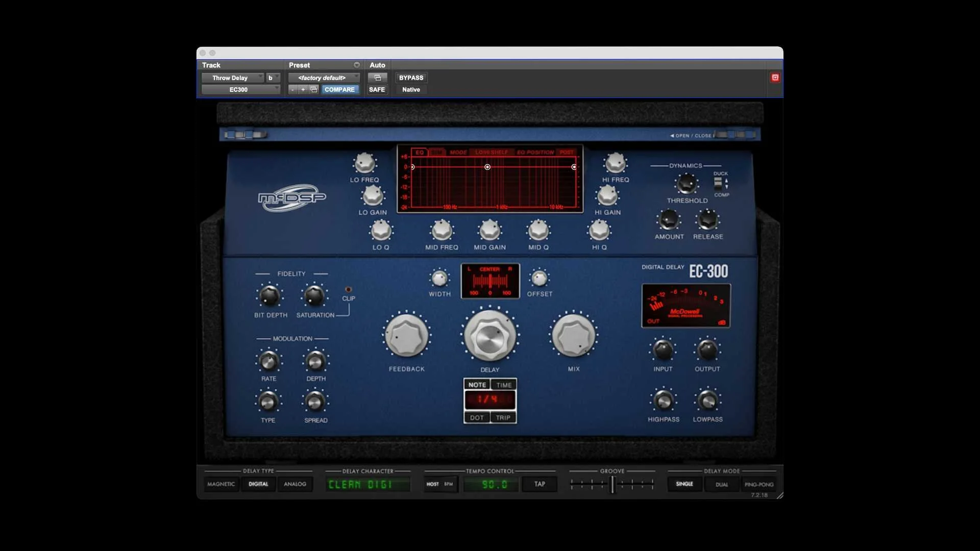
Task: Enable the DOT note modifier
Action: (477, 418)
